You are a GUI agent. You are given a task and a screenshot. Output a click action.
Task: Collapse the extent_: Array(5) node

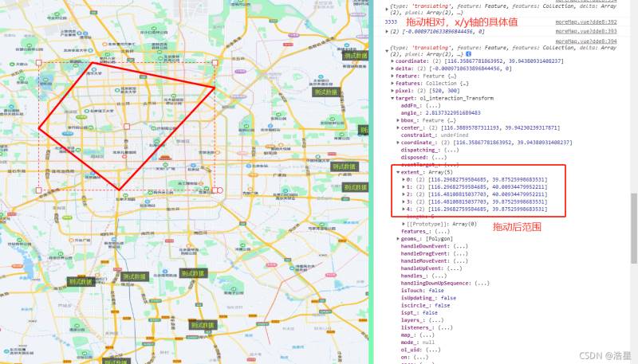pos(398,172)
